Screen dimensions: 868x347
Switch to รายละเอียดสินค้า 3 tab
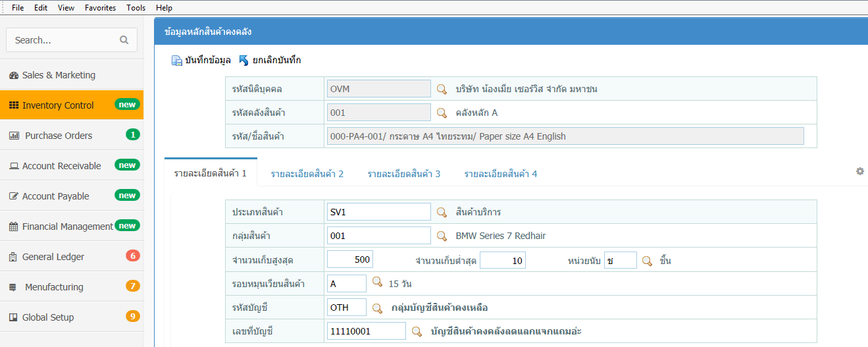[x=404, y=174]
